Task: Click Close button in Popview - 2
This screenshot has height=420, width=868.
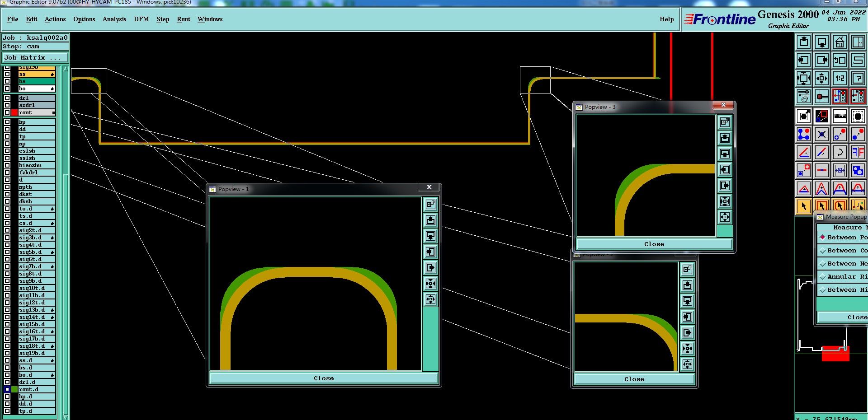Action: click(634, 379)
